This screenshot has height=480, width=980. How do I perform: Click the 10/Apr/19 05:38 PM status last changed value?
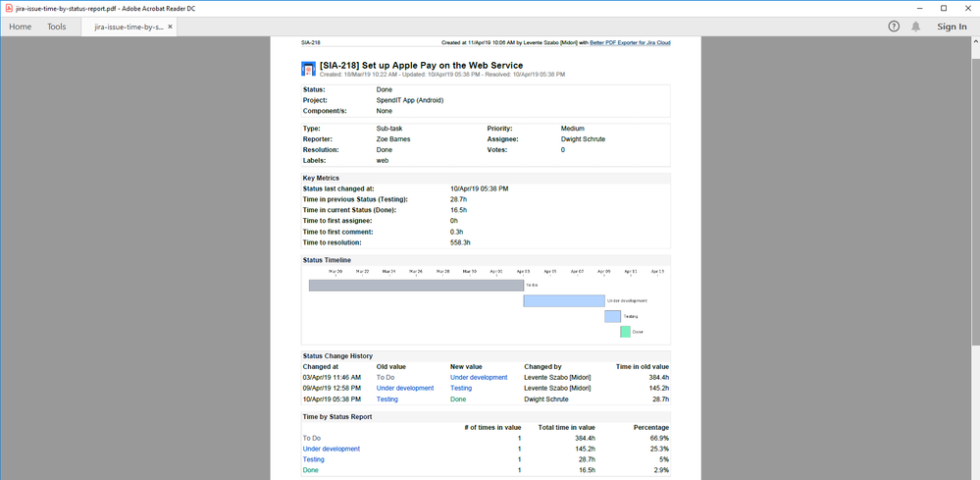click(x=480, y=188)
